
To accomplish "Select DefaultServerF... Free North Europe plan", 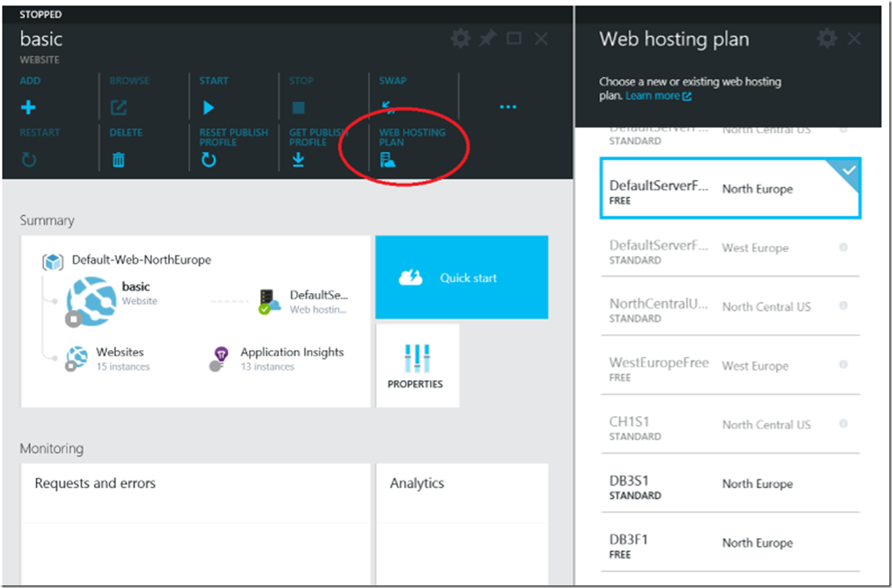I will coord(730,189).
